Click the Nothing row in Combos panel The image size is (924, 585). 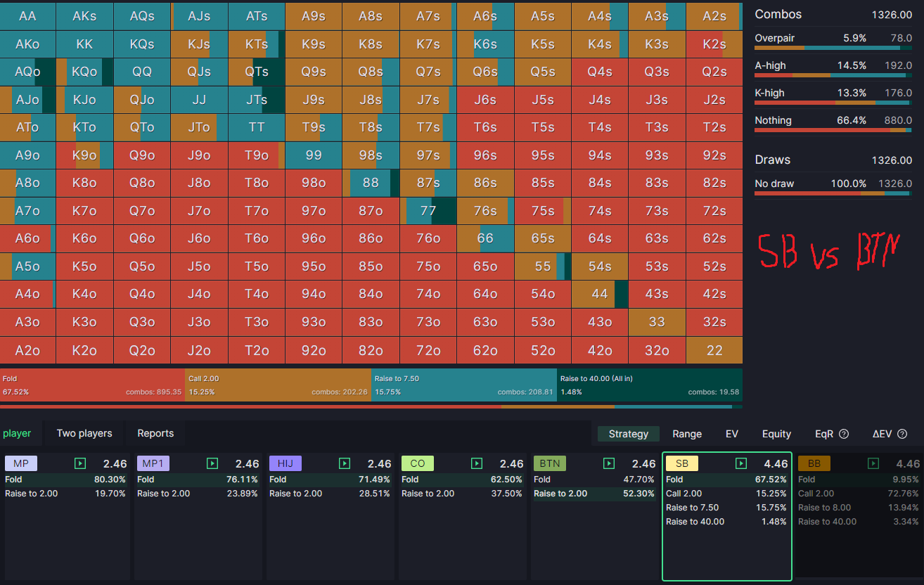pos(833,122)
